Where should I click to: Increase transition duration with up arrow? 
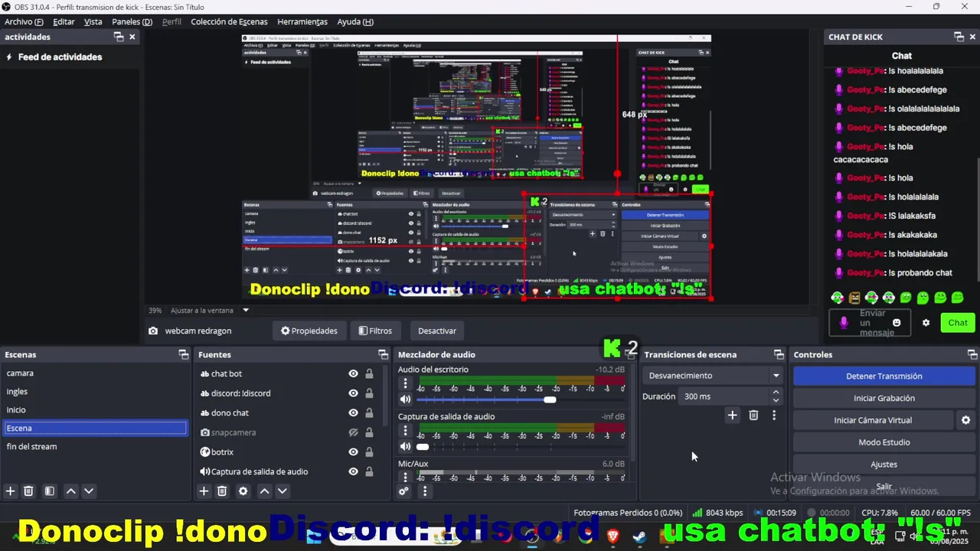776,393
